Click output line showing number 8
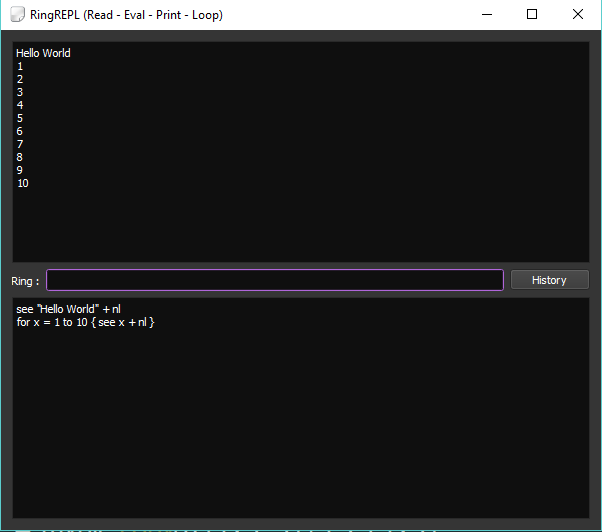 pos(20,157)
